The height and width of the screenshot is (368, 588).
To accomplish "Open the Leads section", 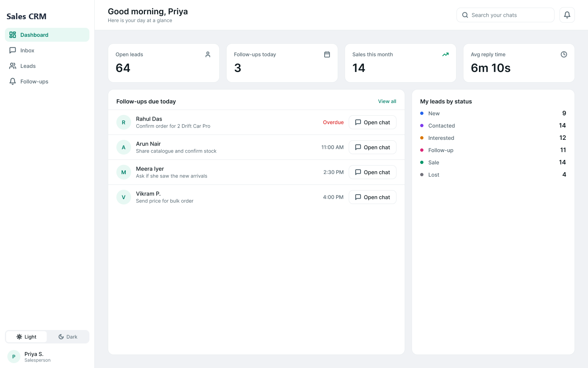I will (x=47, y=66).
